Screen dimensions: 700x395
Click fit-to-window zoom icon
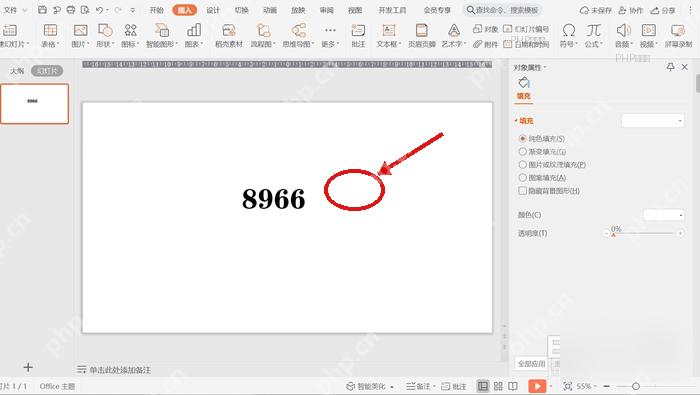click(x=567, y=386)
